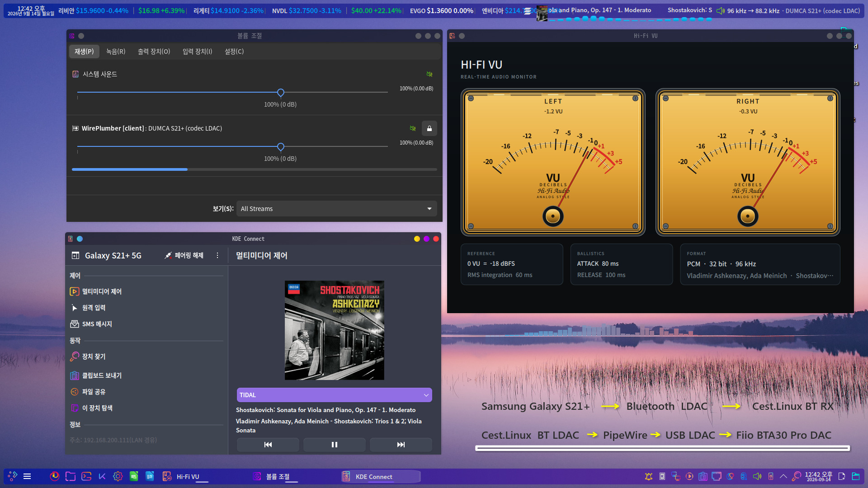
Task: Open the terminal from the taskbar
Action: (86, 476)
